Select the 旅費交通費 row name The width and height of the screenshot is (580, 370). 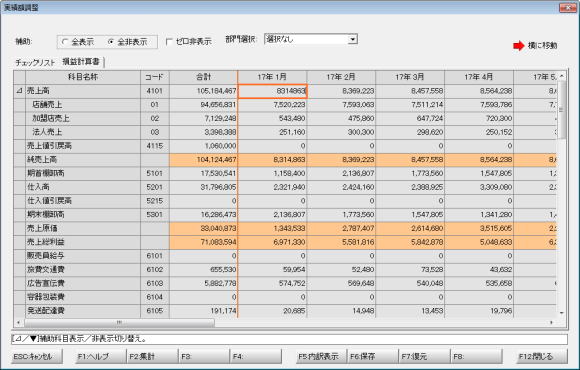tap(45, 269)
